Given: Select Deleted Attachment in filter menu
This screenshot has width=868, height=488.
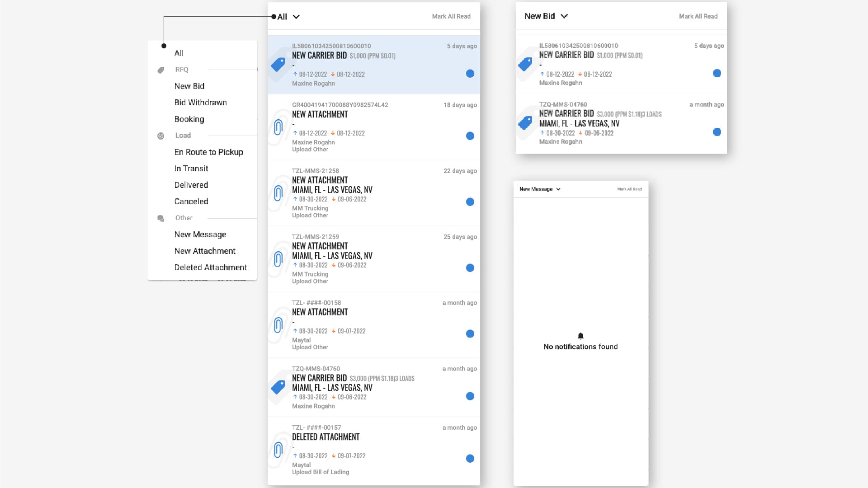Looking at the screenshot, I should (x=211, y=267).
